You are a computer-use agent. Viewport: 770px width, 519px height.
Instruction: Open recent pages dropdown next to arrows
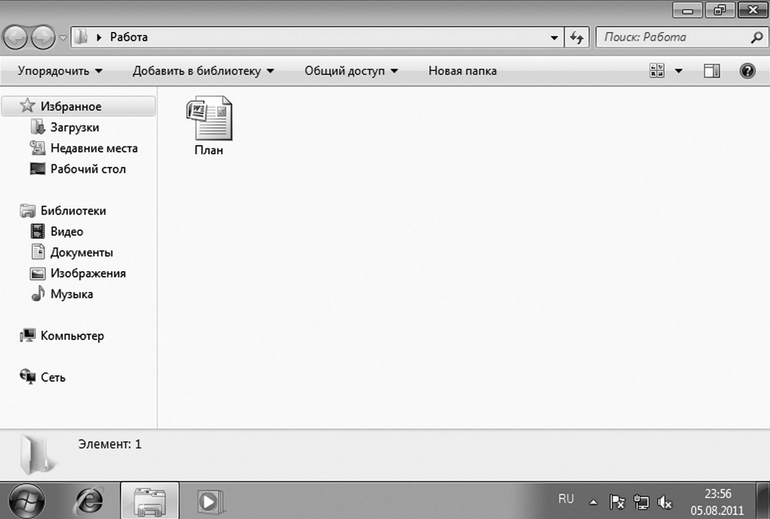(x=63, y=38)
